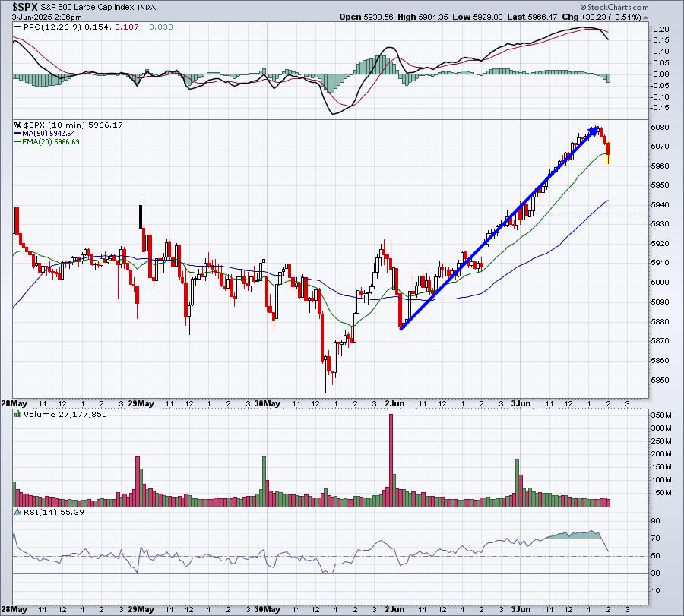Click the green EMA(20) legend line
This screenshot has width=684, height=616.
coord(18,142)
